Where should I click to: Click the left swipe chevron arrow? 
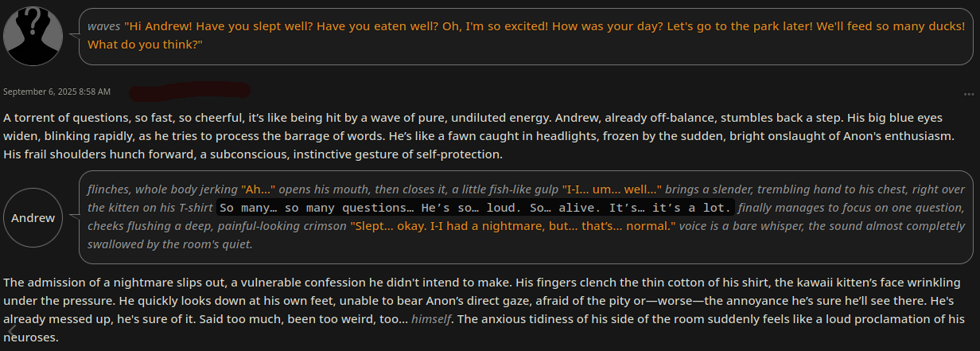point(11,330)
